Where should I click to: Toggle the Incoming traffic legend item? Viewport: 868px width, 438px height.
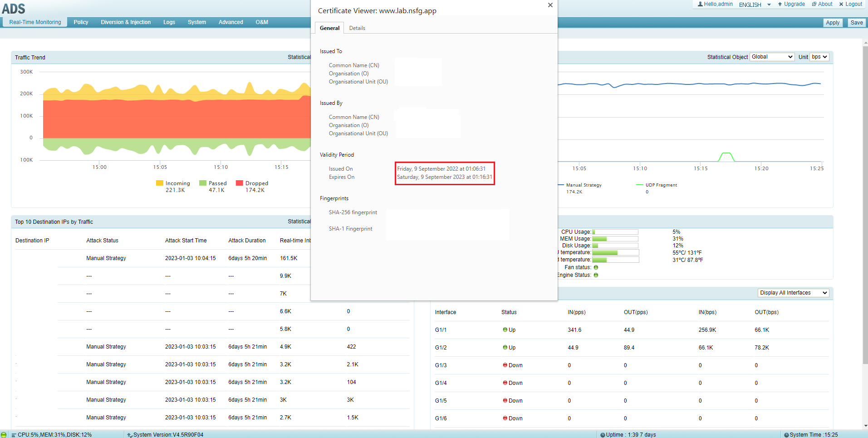173,183
